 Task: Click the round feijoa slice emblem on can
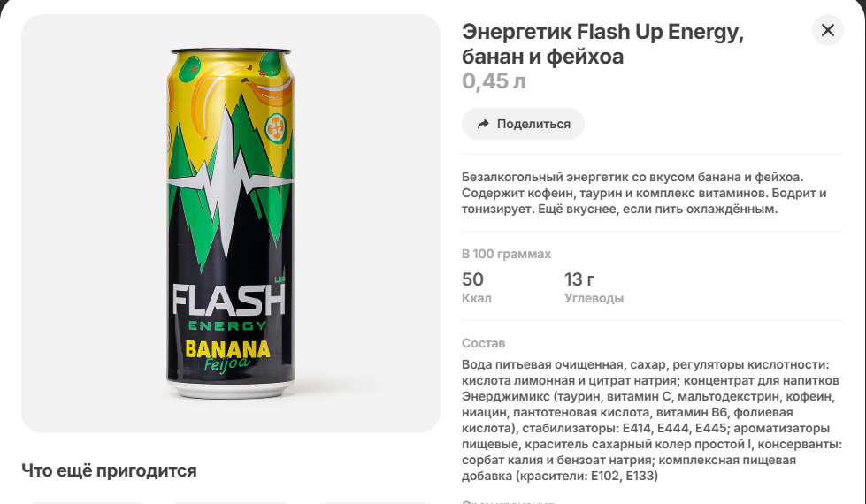click(276, 127)
